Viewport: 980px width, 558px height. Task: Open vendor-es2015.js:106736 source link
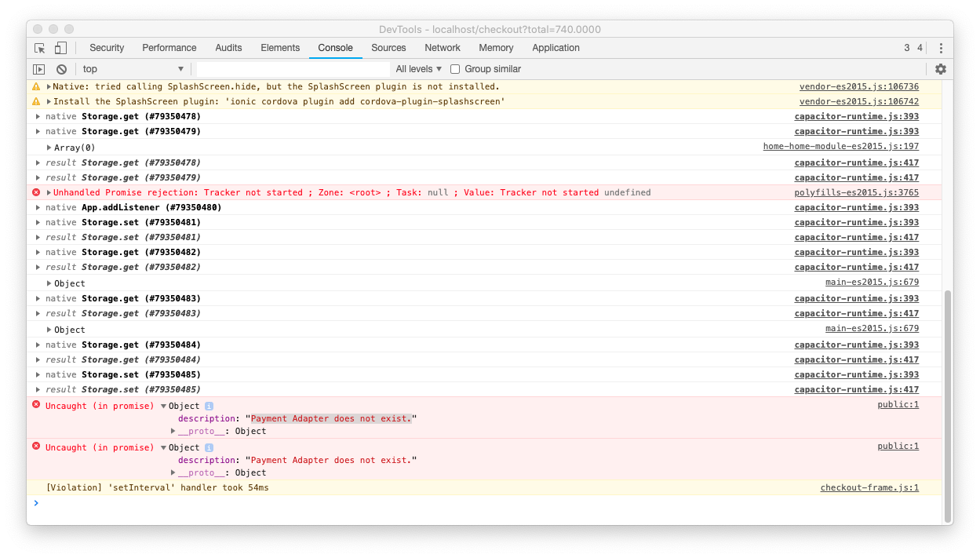(859, 86)
